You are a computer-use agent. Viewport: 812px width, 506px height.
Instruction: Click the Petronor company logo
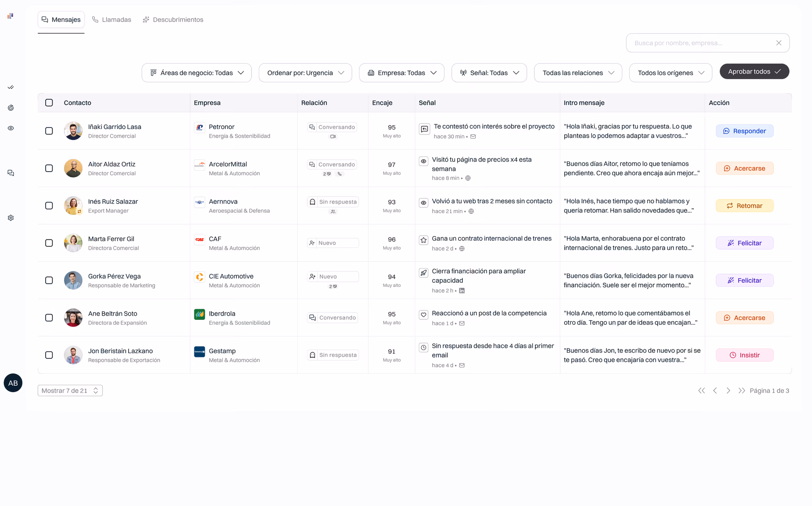coord(199,127)
